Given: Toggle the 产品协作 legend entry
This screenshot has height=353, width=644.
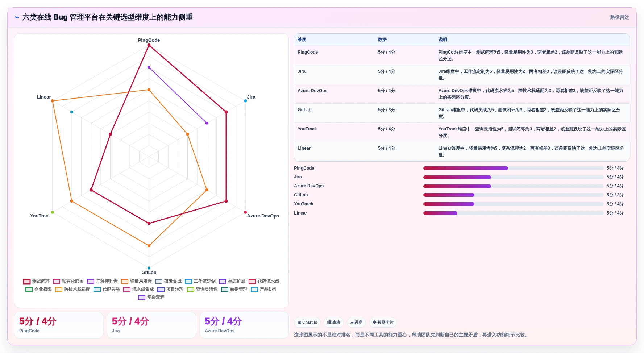Looking at the screenshot, I should [264, 289].
